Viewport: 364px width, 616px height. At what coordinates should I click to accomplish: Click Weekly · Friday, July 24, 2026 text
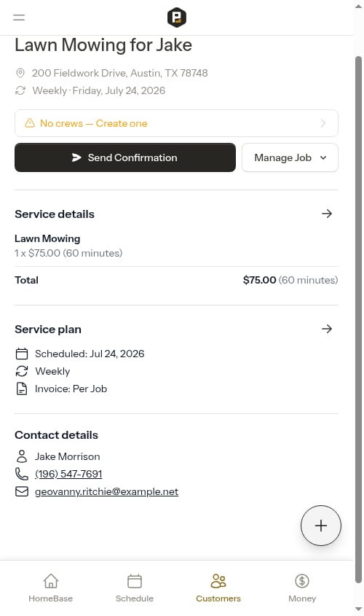point(99,90)
